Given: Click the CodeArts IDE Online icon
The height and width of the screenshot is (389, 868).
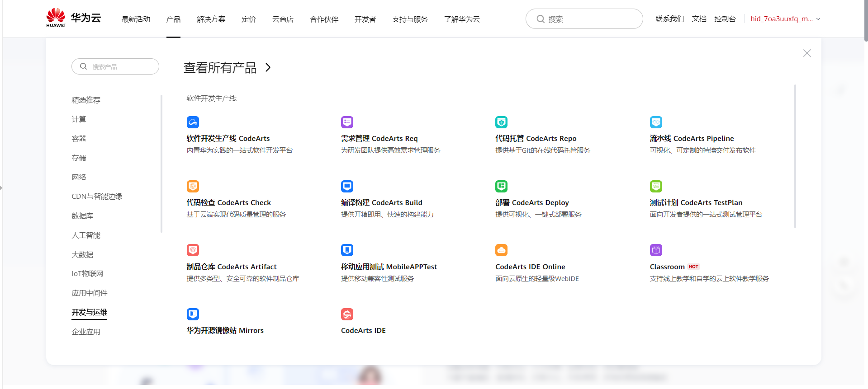Looking at the screenshot, I should tap(501, 250).
